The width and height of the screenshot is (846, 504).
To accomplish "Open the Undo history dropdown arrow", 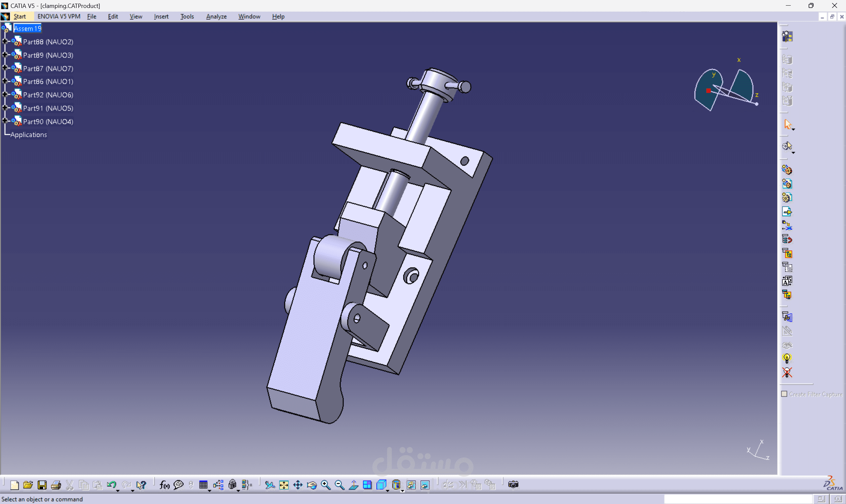I will coord(118,490).
